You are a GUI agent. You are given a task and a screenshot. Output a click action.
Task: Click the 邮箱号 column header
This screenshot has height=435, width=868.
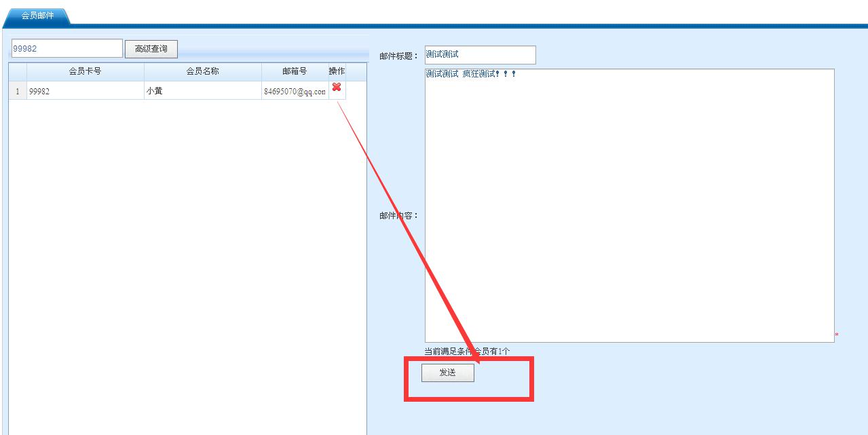pyautogui.click(x=295, y=71)
